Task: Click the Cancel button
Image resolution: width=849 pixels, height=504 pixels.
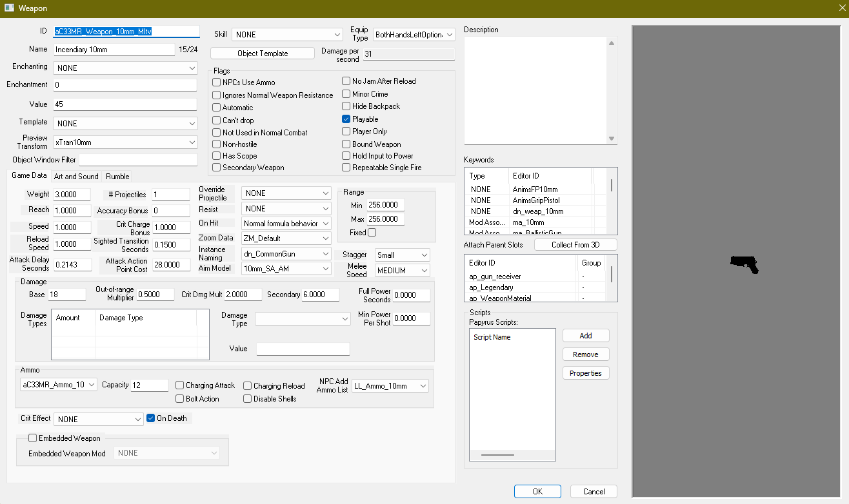Action: tap(594, 492)
